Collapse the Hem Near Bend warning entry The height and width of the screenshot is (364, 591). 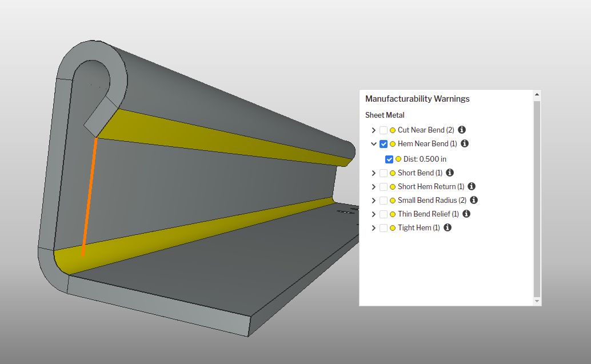(x=373, y=143)
